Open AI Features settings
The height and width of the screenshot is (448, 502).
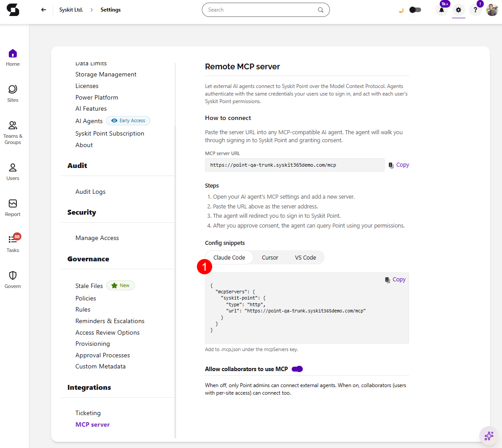(91, 108)
